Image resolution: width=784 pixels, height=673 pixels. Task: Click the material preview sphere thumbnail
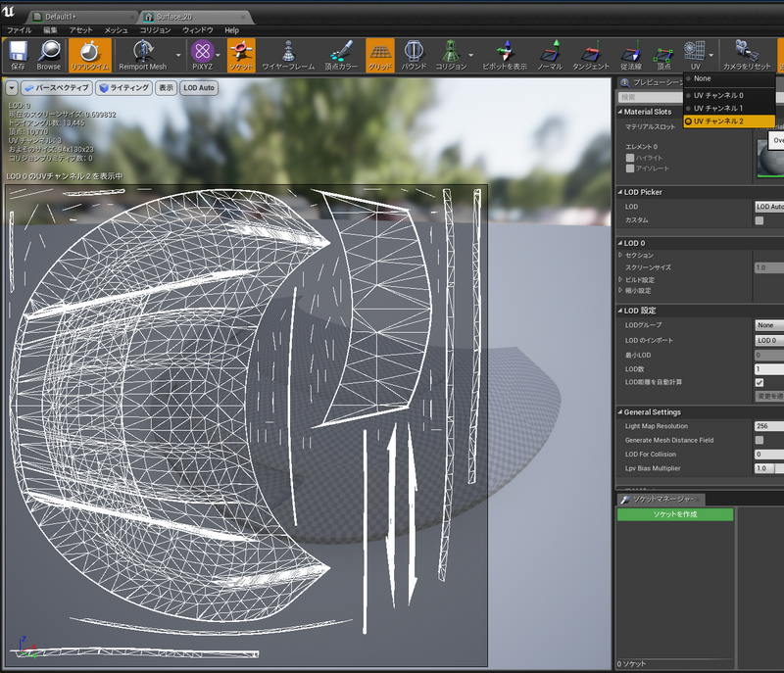(770, 159)
